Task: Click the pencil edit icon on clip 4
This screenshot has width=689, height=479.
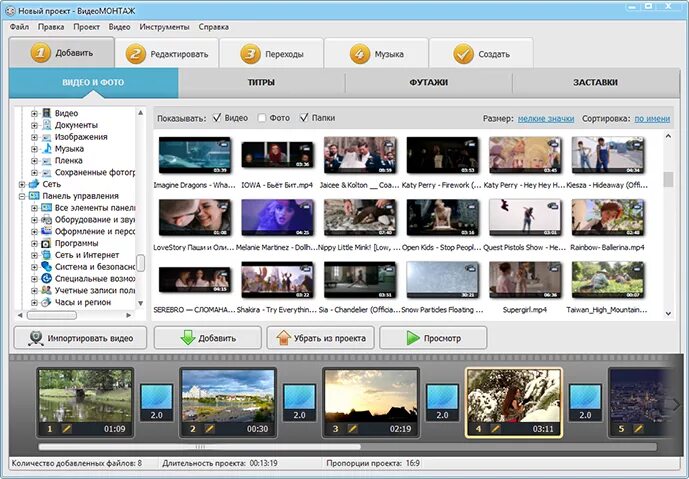Action: pyautogui.click(x=495, y=428)
